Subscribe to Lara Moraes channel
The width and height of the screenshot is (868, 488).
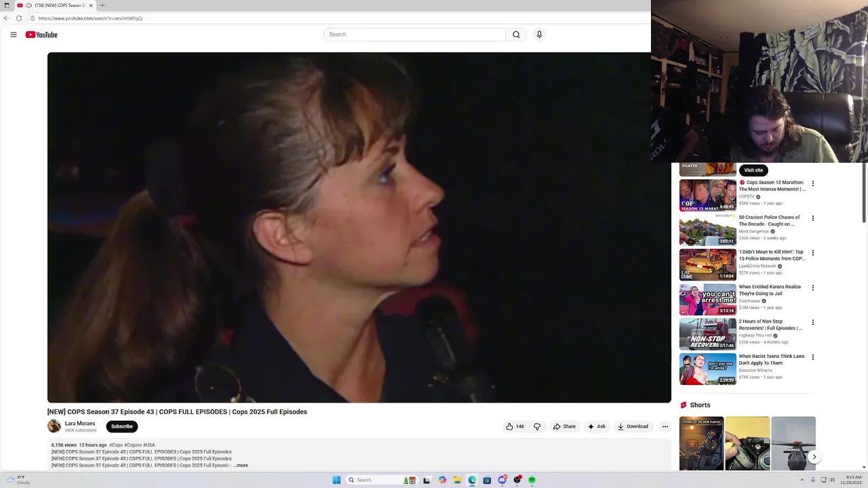(122, 426)
